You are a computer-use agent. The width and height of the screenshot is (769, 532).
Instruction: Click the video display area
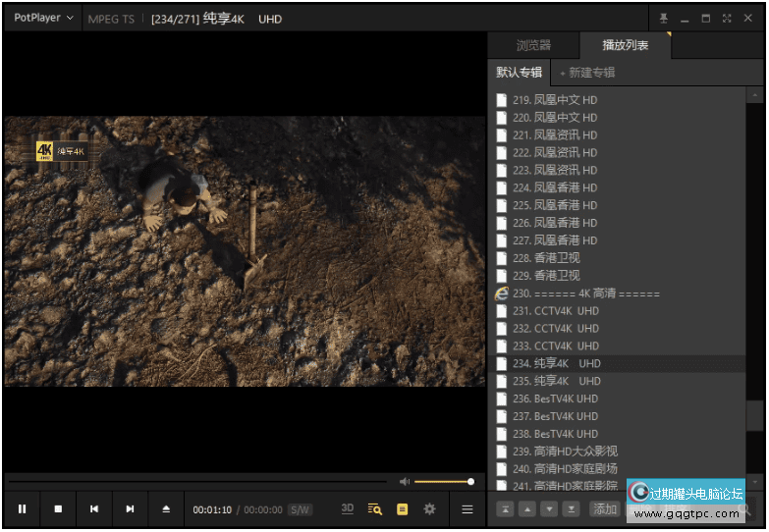[x=245, y=251]
